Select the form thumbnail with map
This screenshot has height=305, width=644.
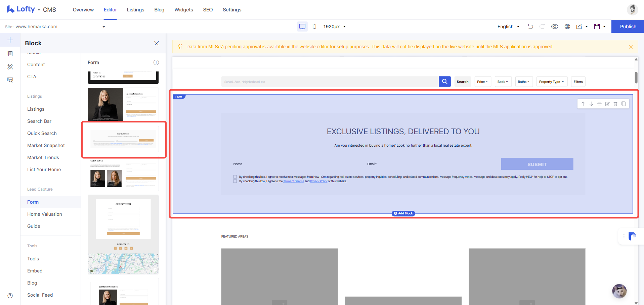tap(123, 235)
